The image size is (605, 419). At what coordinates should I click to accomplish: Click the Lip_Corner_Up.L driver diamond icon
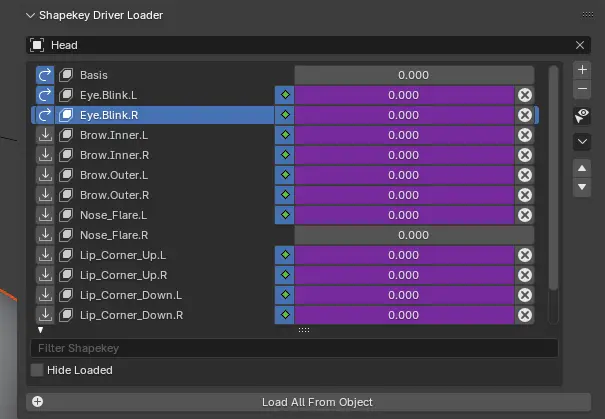pyautogui.click(x=285, y=255)
